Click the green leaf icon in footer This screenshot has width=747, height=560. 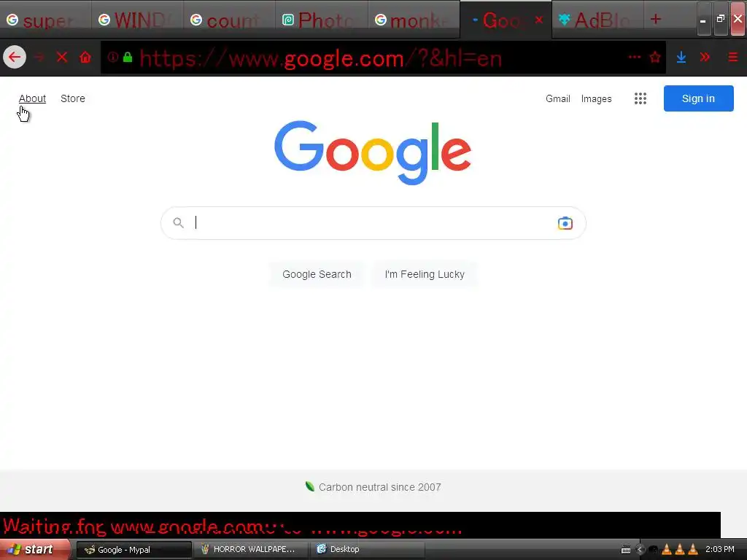click(309, 486)
